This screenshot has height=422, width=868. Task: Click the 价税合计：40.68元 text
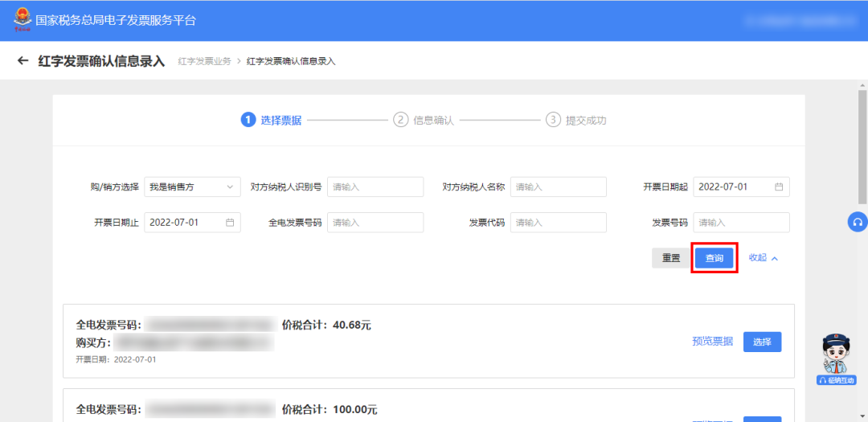click(x=326, y=325)
